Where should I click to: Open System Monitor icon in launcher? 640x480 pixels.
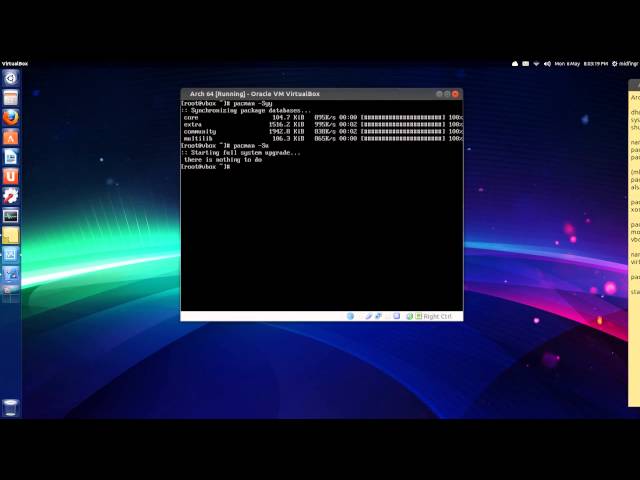11,216
